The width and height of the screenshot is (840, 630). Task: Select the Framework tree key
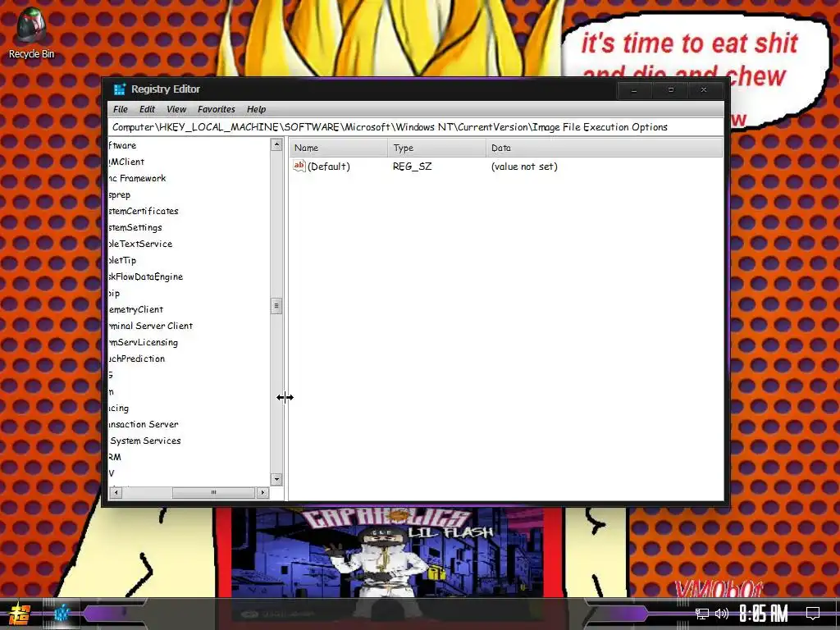coord(138,178)
